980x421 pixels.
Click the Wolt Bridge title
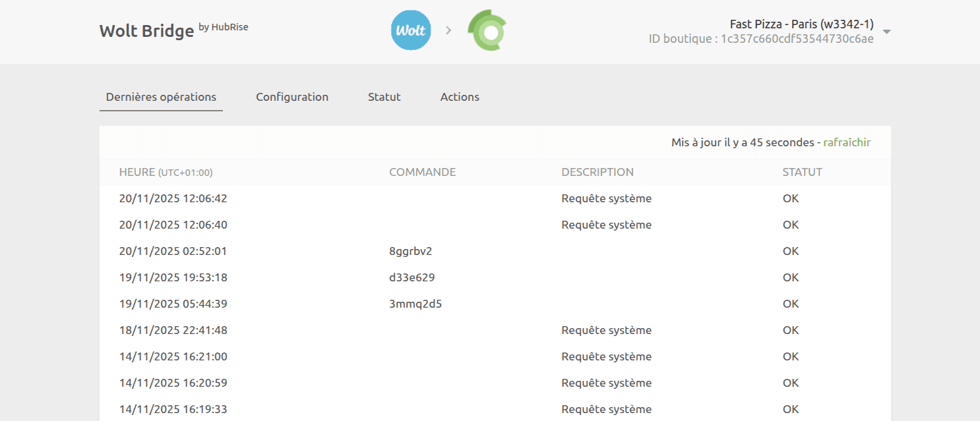146,31
